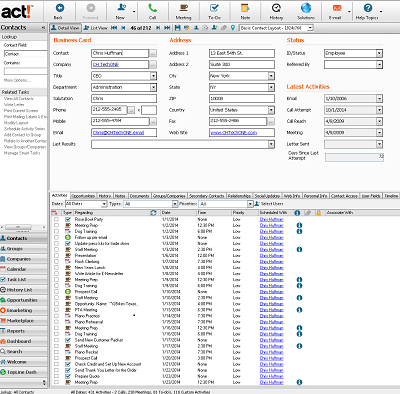
Task: Check the Meeting Prep 1/2/2014 checkbox
Action: coord(56,225)
